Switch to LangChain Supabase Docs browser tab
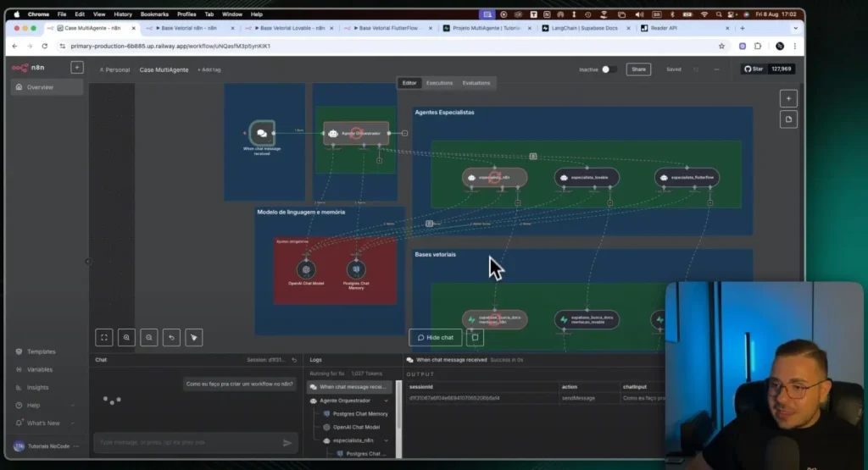This screenshot has width=868, height=470. [584, 28]
